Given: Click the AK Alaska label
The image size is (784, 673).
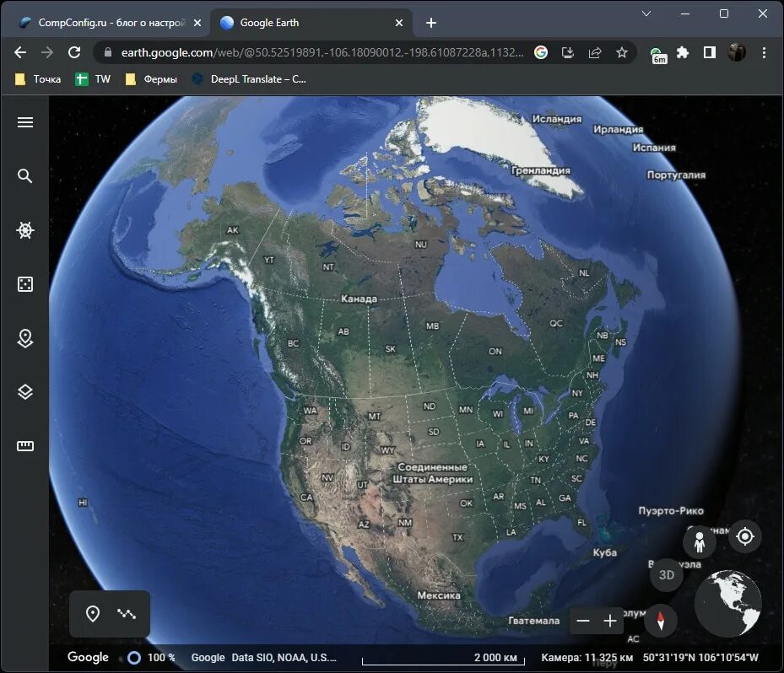Looking at the screenshot, I should (233, 230).
